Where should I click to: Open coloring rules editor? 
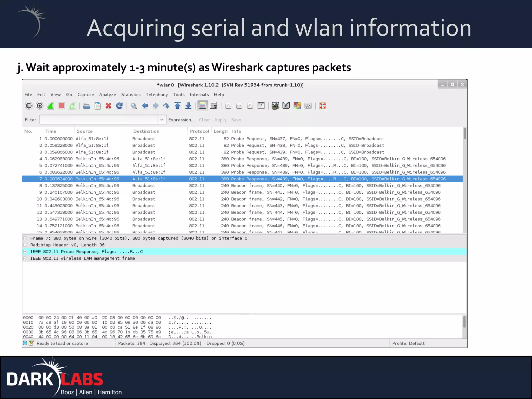tap(297, 106)
